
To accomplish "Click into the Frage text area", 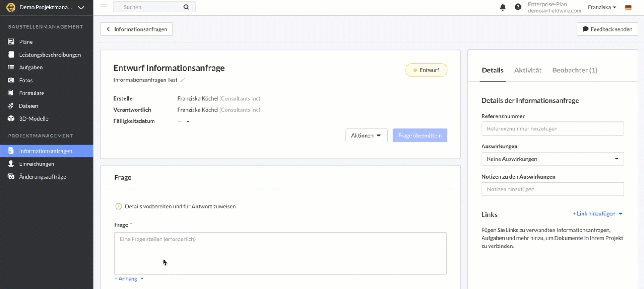I will tap(280, 253).
